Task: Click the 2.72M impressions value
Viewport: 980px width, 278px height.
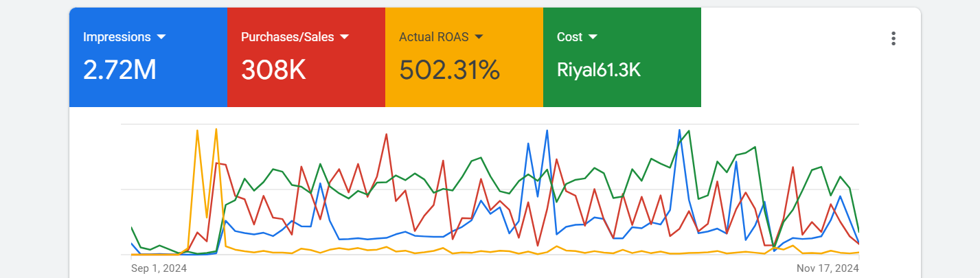Action: click(x=119, y=70)
